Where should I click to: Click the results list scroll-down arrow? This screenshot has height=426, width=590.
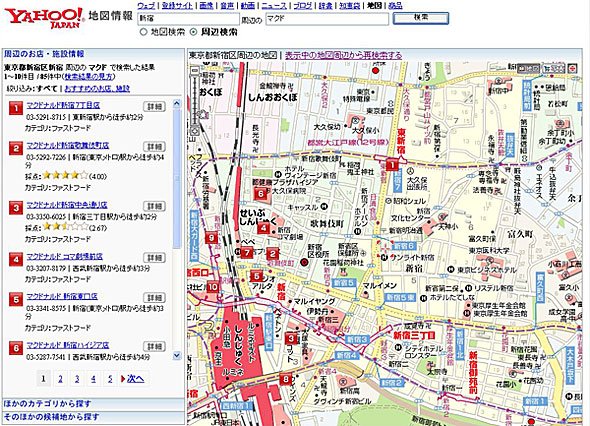pos(177,355)
